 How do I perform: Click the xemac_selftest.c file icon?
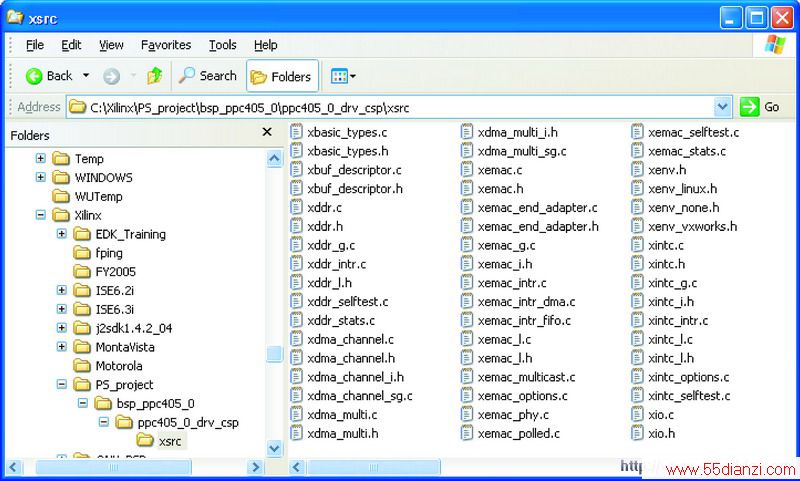637,132
